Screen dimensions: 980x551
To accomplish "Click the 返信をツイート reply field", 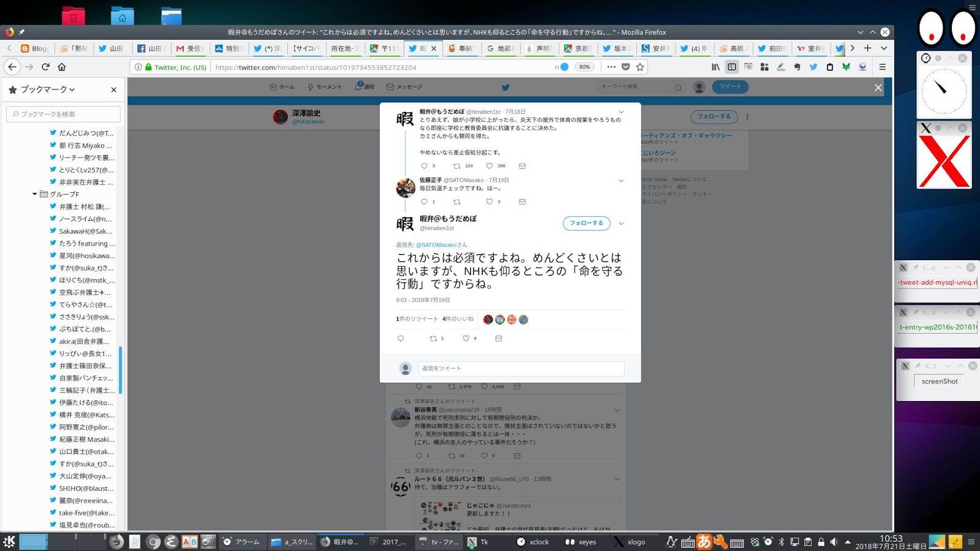I will (x=521, y=369).
